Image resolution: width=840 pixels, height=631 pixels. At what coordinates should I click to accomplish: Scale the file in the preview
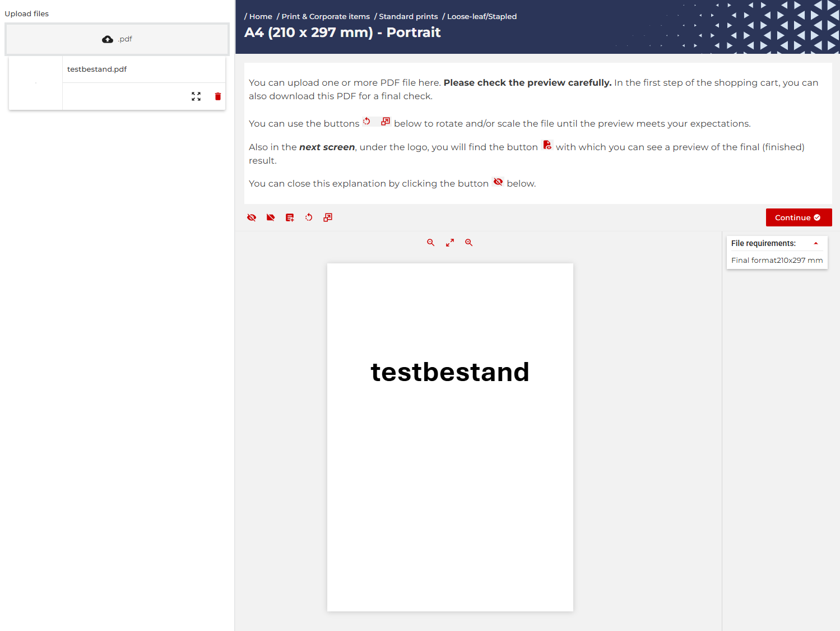coord(328,217)
